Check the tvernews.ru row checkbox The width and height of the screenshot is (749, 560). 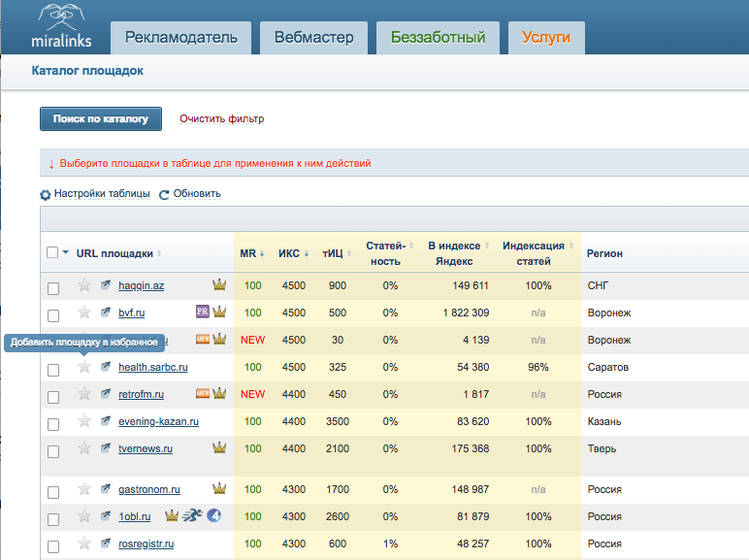pyautogui.click(x=53, y=451)
